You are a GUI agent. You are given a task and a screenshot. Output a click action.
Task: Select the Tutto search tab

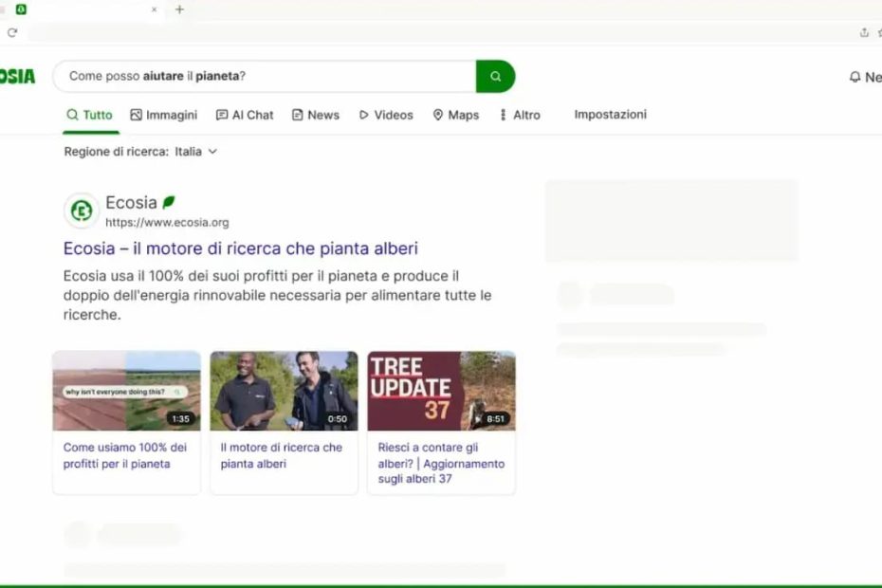tap(90, 114)
